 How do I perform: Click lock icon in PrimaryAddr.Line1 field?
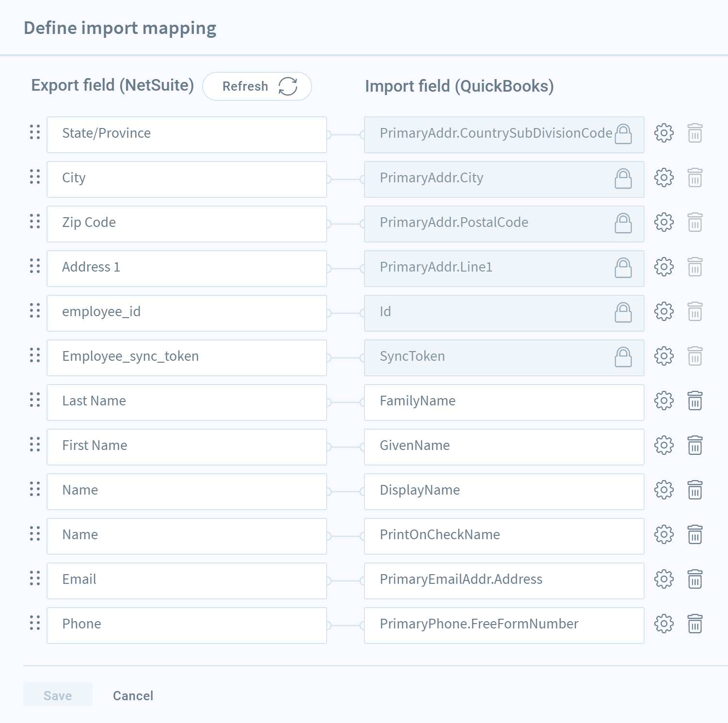pos(623,268)
